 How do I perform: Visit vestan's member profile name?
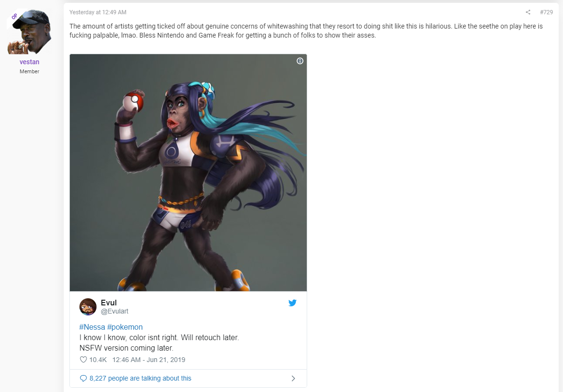pyautogui.click(x=29, y=62)
